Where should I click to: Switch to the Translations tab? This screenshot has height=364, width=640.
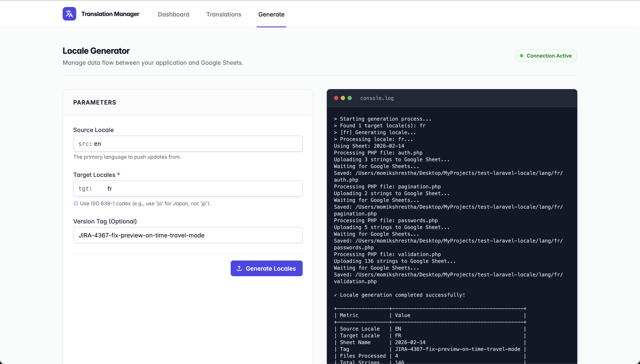[224, 14]
